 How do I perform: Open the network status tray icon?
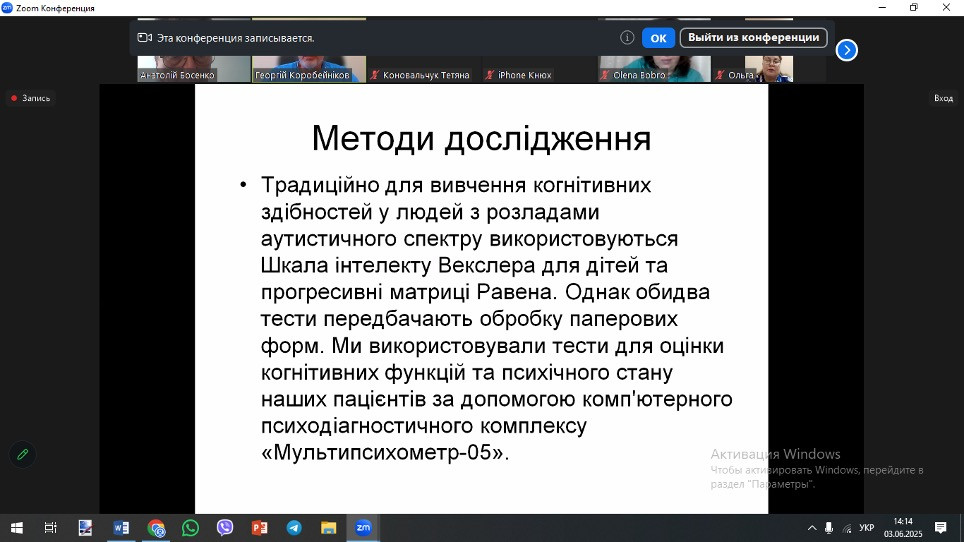click(x=847, y=528)
